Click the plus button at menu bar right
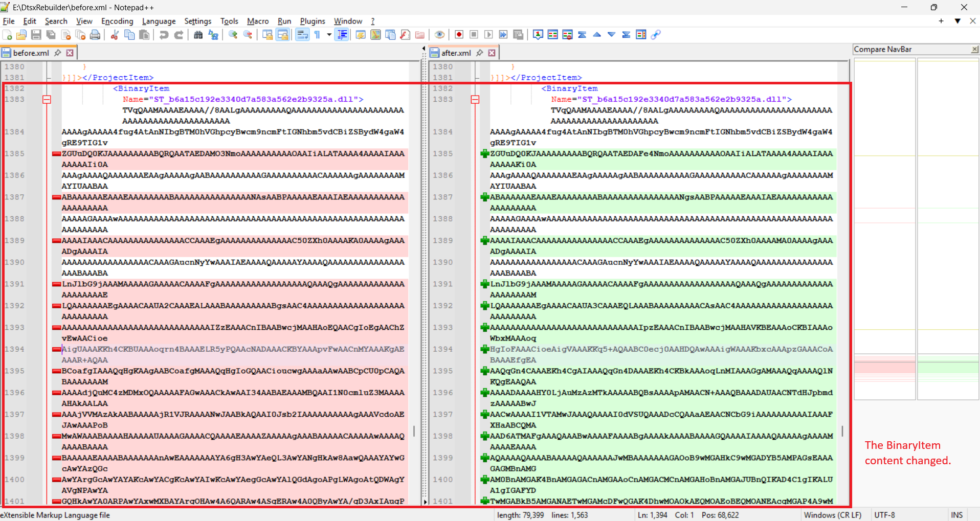Image resolution: width=980 pixels, height=521 pixels. click(x=941, y=21)
